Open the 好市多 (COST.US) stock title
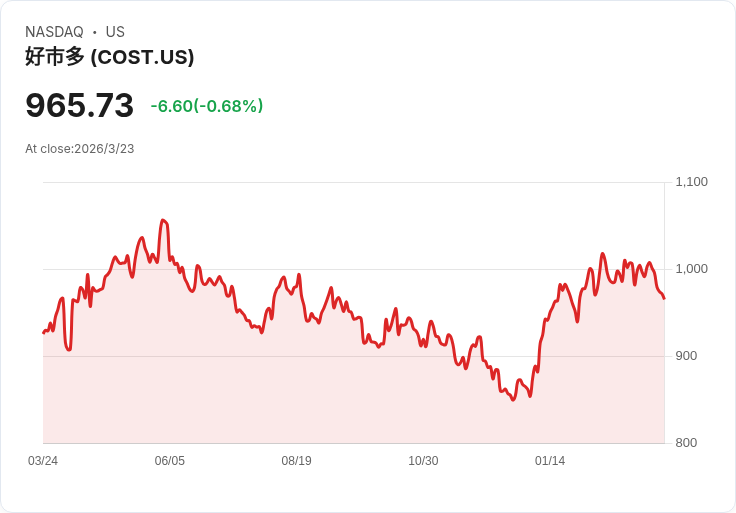This screenshot has width=736, height=513. (x=109, y=57)
